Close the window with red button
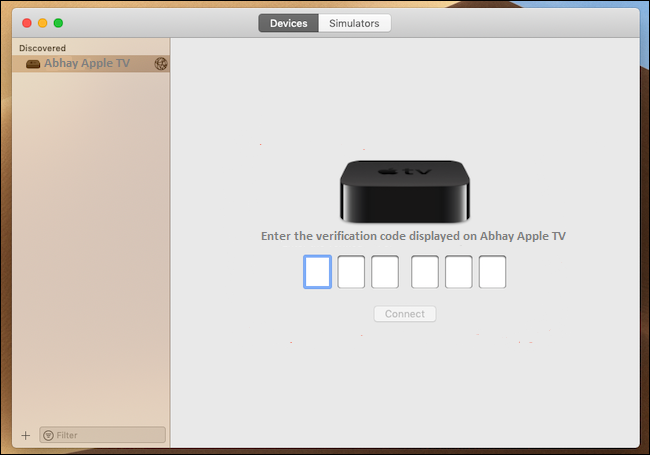This screenshot has width=650, height=455. 27,23
